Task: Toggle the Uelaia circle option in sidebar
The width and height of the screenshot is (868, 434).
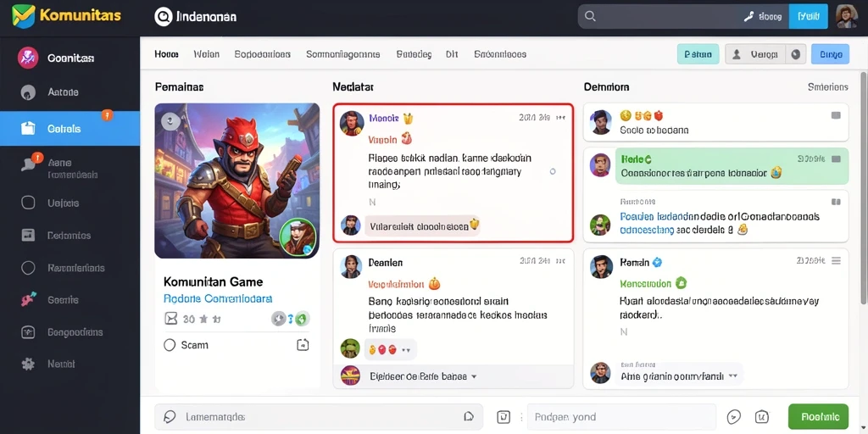Action: (x=28, y=203)
